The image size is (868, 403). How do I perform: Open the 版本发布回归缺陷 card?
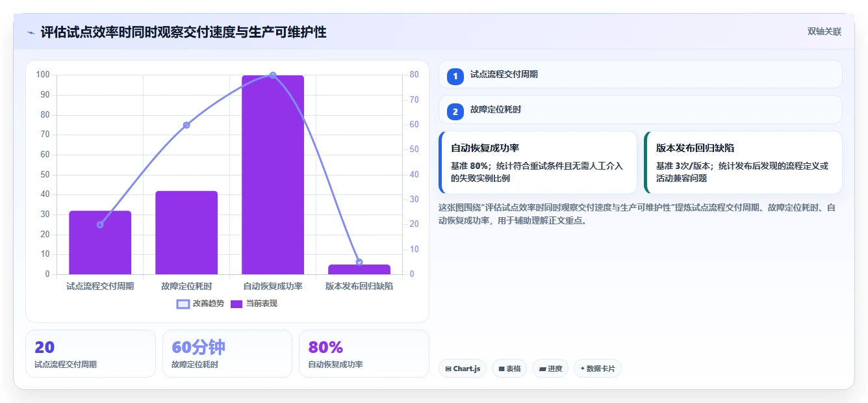(x=743, y=162)
